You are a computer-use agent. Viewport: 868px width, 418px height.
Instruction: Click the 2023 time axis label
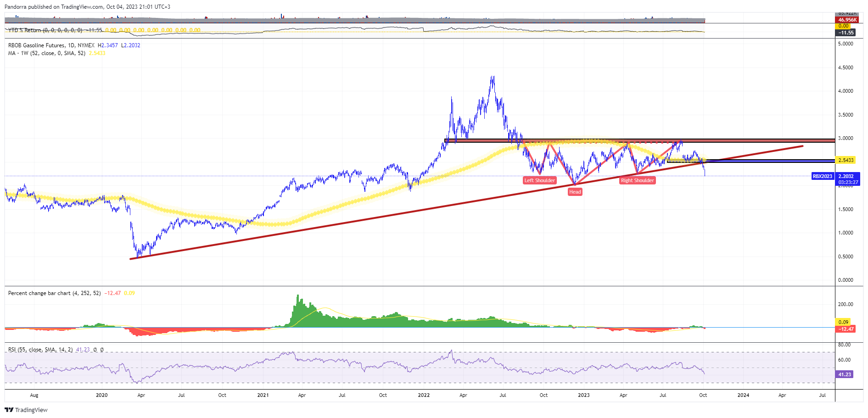click(584, 395)
